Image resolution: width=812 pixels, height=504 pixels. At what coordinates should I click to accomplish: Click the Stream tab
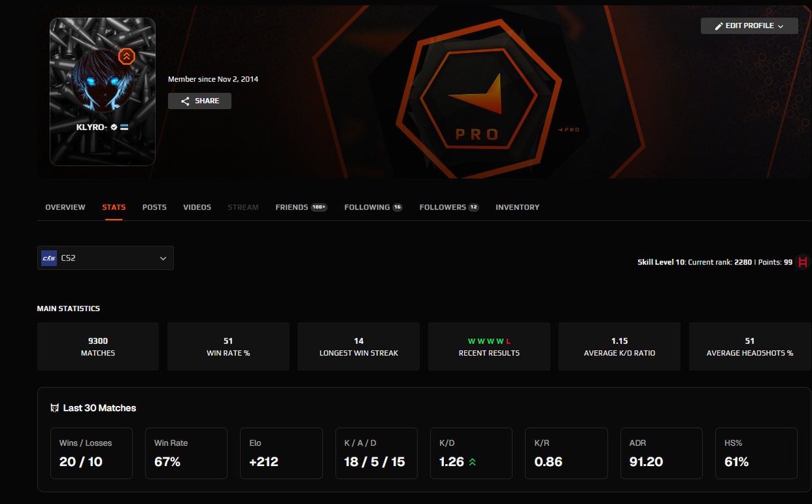tap(243, 207)
